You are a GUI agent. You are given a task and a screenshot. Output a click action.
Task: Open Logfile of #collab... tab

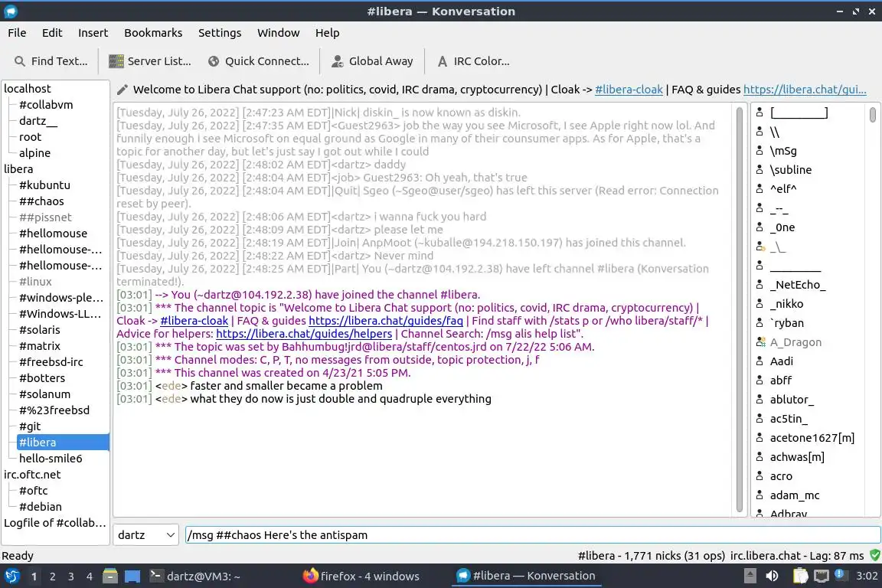(x=54, y=523)
